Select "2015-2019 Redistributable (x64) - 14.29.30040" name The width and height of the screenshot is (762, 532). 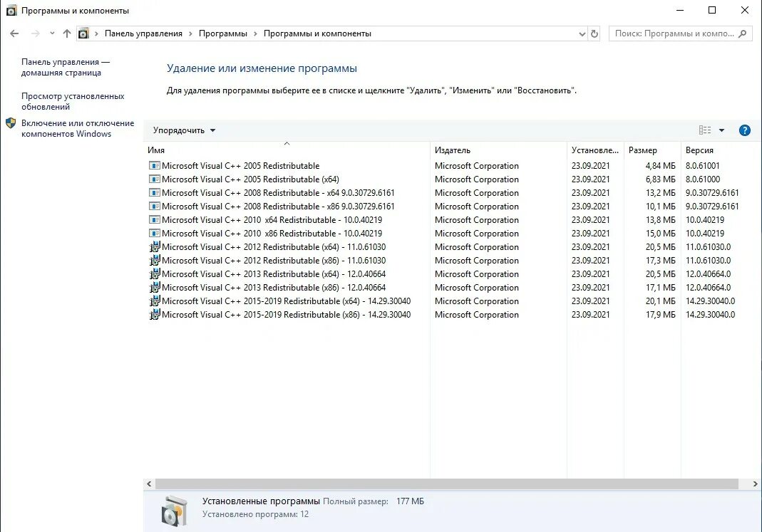coord(287,301)
